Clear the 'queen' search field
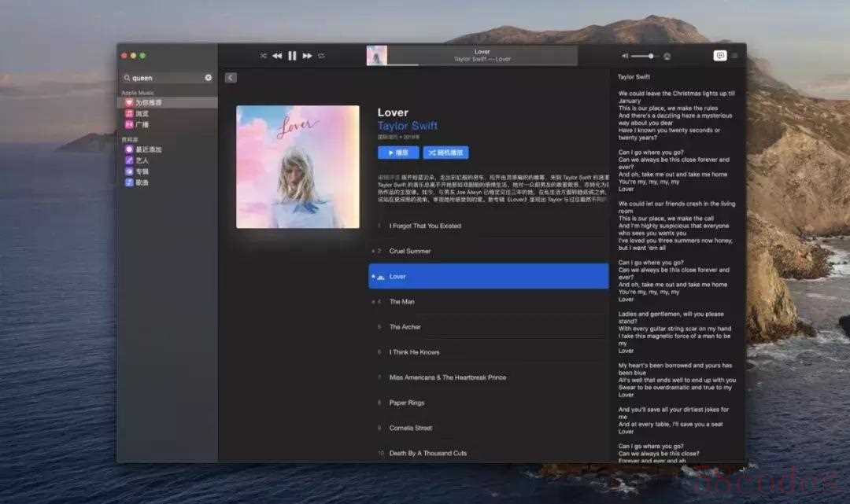Screen dimensions: 850x504 (x=209, y=78)
